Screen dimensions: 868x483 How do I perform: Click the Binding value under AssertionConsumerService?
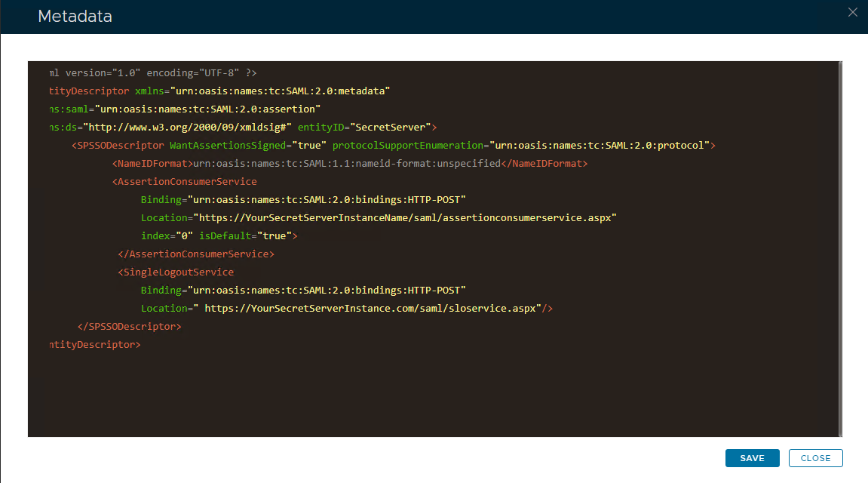tap(327, 200)
